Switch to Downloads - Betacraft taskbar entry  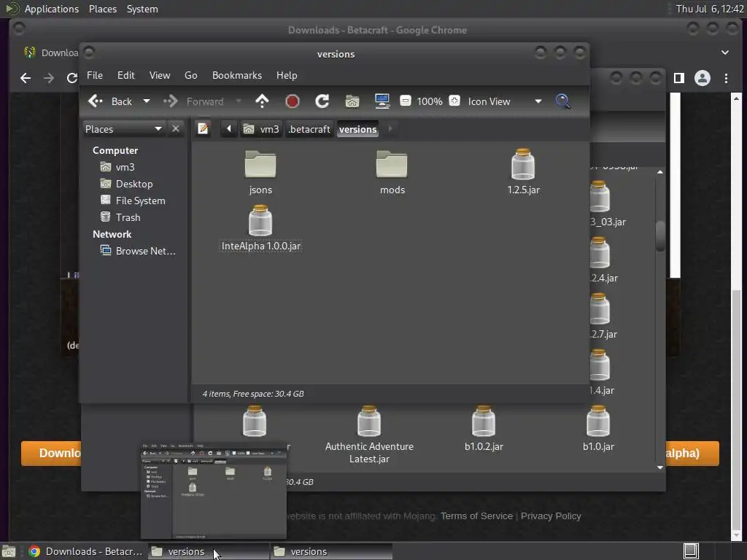pos(86,551)
